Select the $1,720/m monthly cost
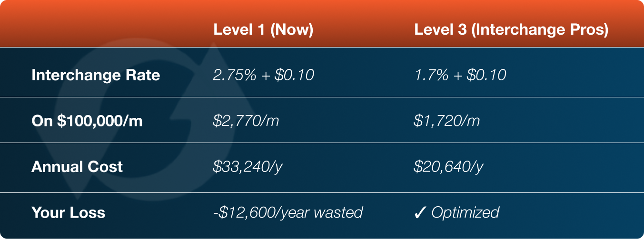Image resolution: width=644 pixels, height=239 pixels. click(447, 121)
